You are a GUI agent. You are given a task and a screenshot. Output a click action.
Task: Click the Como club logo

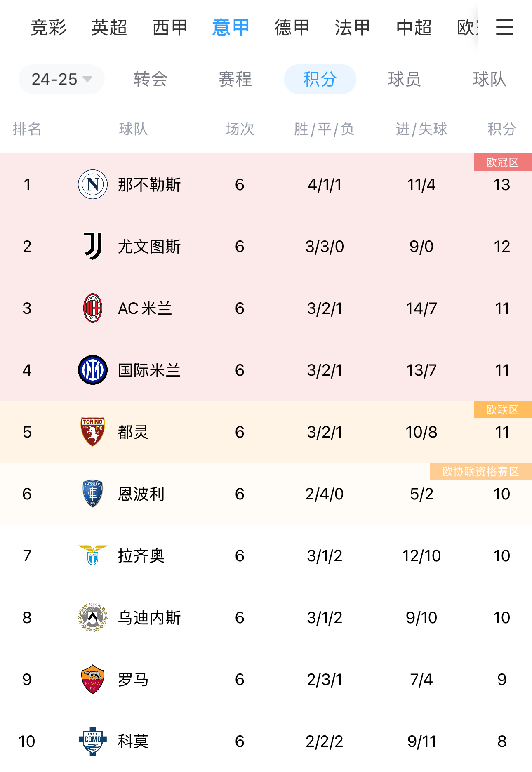click(x=93, y=741)
